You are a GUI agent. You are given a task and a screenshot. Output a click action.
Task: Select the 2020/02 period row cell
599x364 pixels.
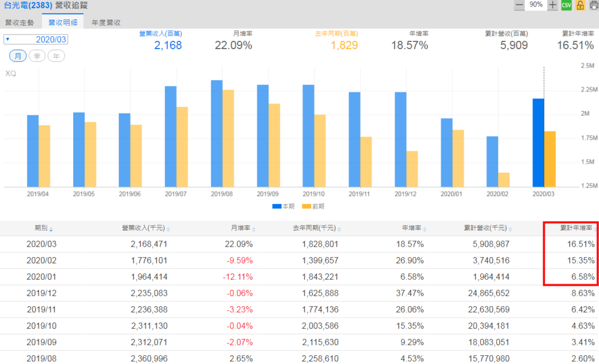coord(42,261)
